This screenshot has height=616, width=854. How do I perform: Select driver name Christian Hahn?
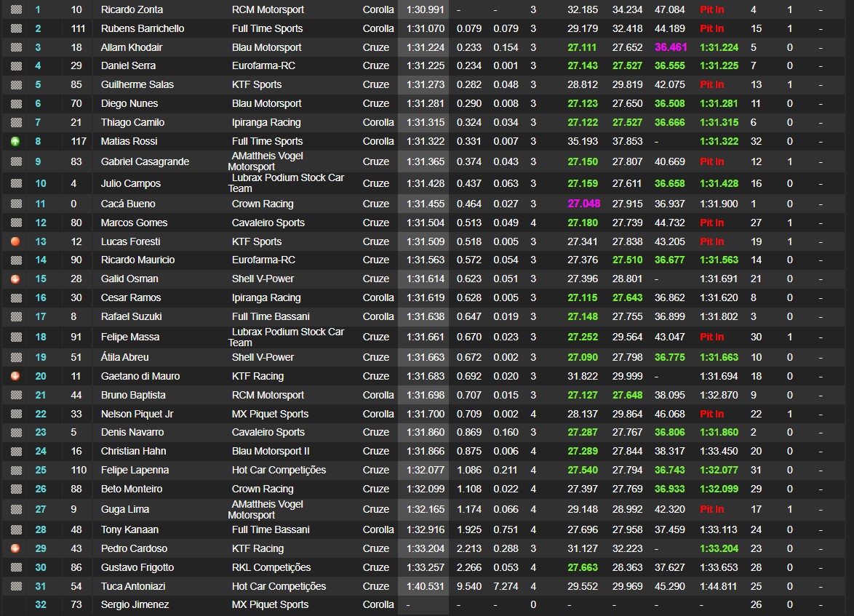133,451
